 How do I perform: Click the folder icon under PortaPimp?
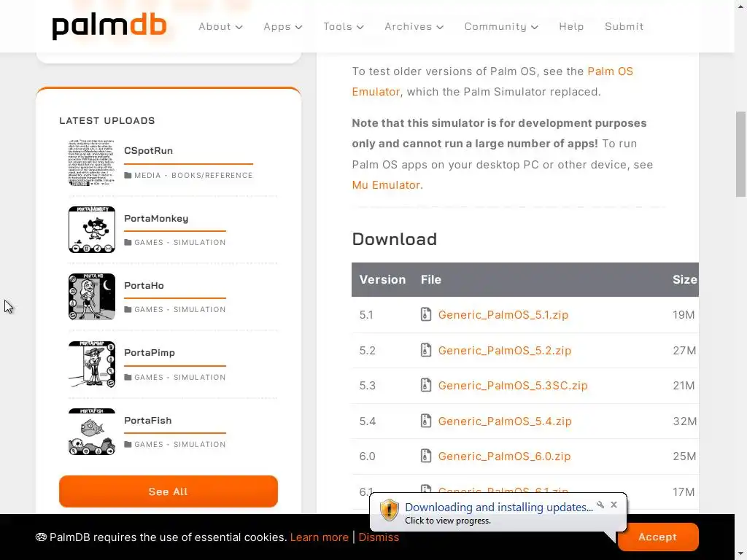128,377
